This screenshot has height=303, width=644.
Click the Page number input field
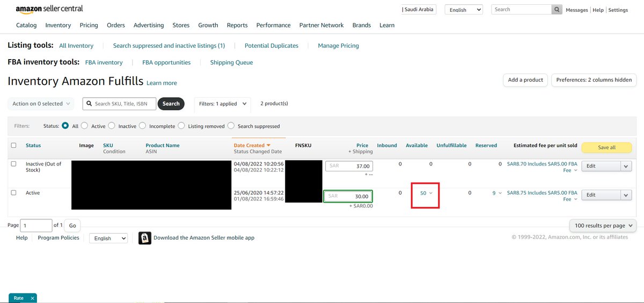tap(36, 226)
